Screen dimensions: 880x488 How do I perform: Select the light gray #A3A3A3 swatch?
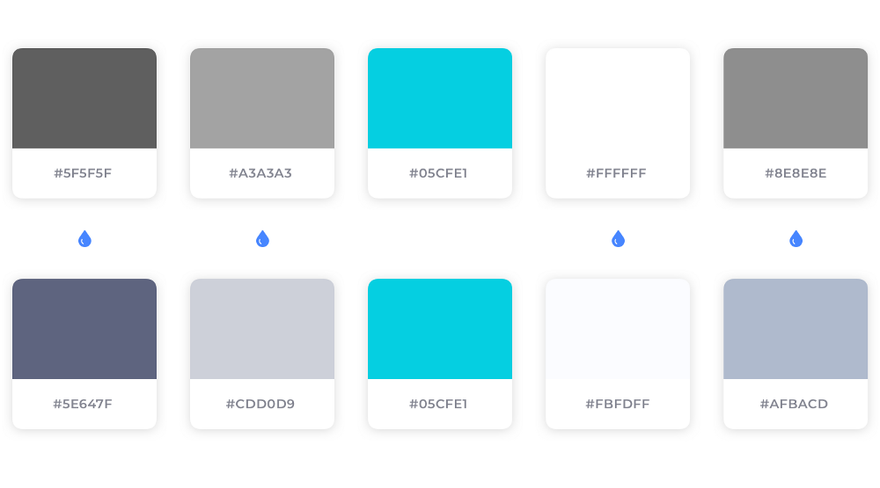[x=262, y=98]
